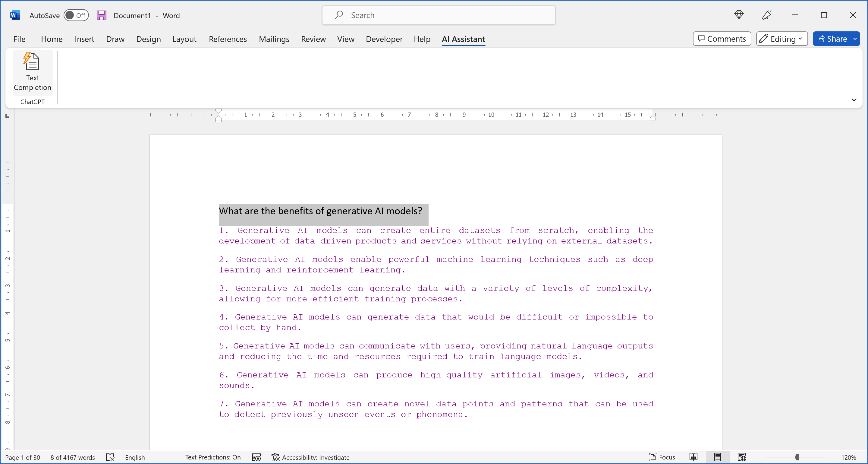The width and height of the screenshot is (868, 464).
Task: Toggle Text Predictions: On in status bar
Action: click(212, 457)
